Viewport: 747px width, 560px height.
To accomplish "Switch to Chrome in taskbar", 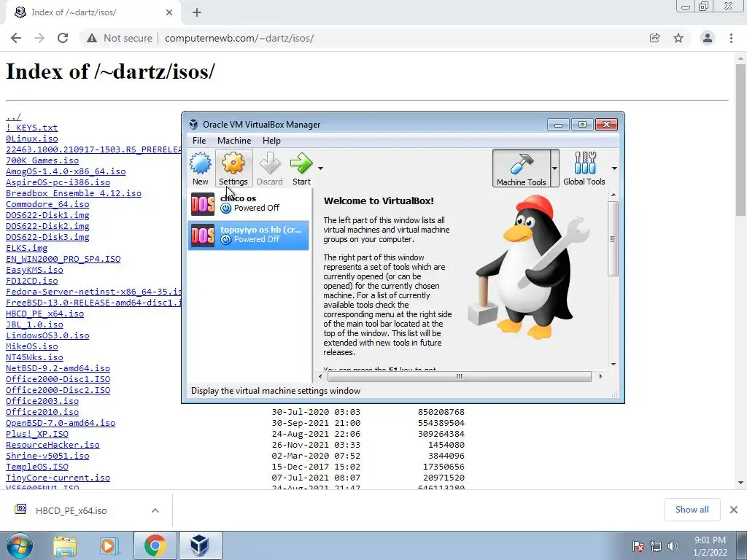I will pyautogui.click(x=155, y=545).
